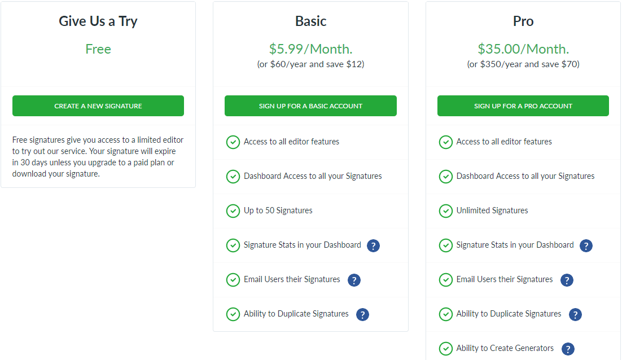Click the Give Us a Try heading

pos(98,21)
